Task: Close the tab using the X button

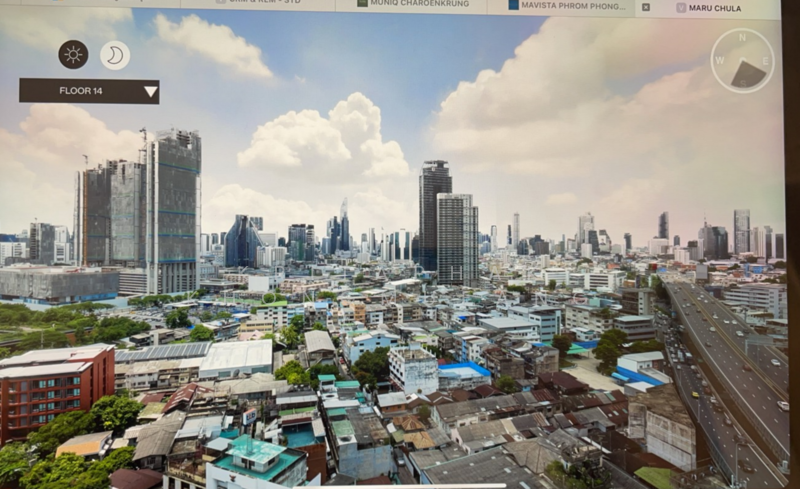Action: click(645, 7)
